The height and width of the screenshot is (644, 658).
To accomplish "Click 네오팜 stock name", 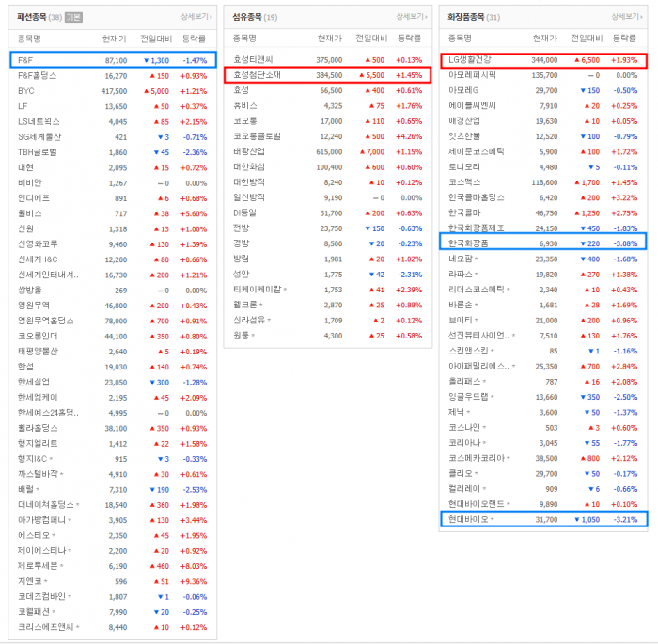I will pos(461,259).
